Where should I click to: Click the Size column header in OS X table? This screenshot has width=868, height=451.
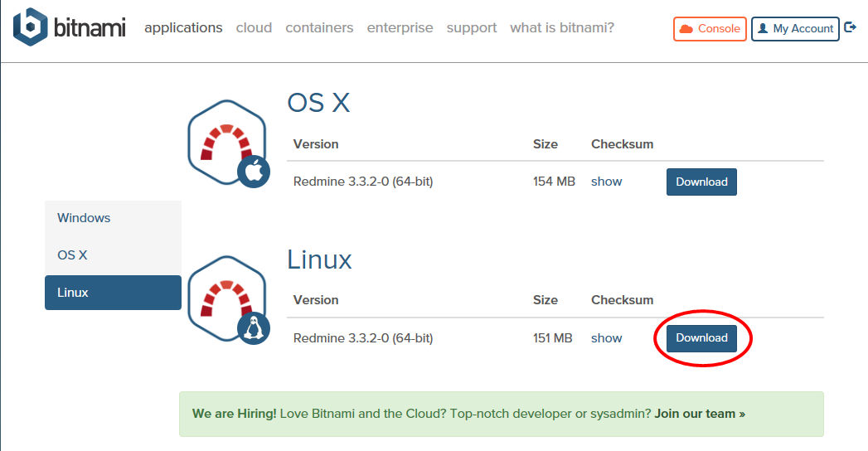point(546,144)
